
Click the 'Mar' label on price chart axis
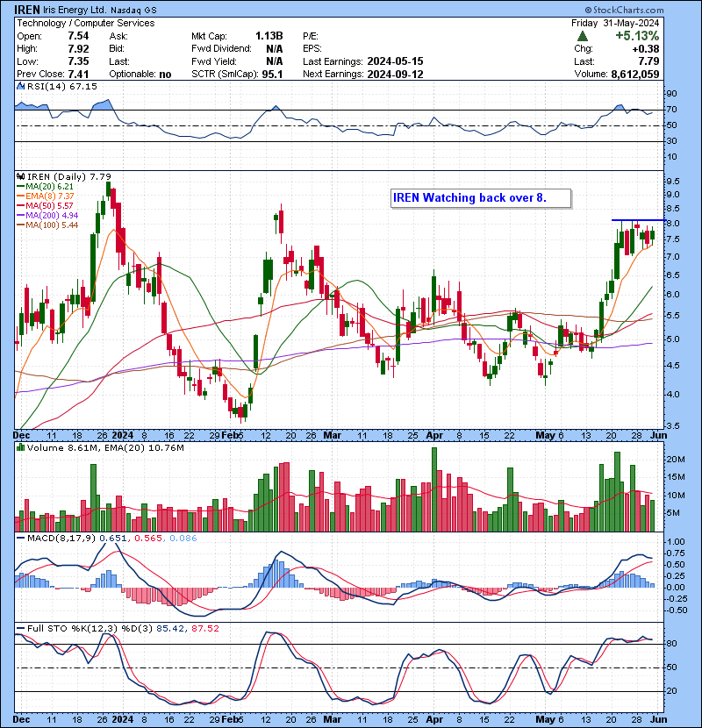coord(333,436)
